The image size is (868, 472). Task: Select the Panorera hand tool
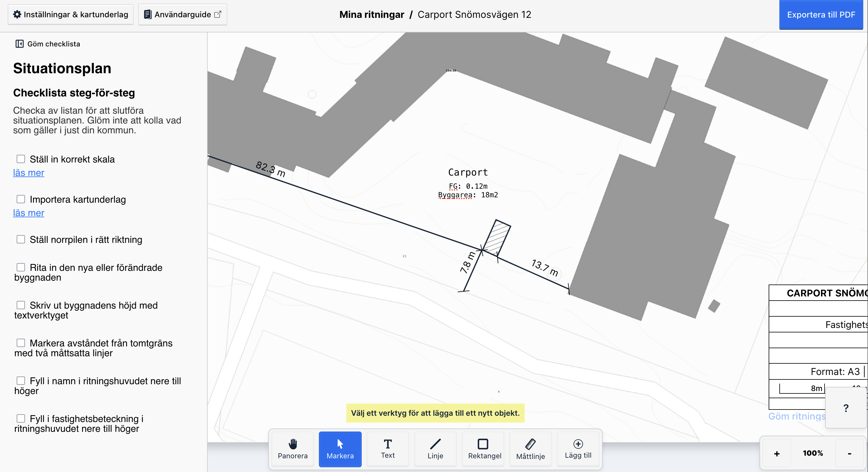point(292,449)
